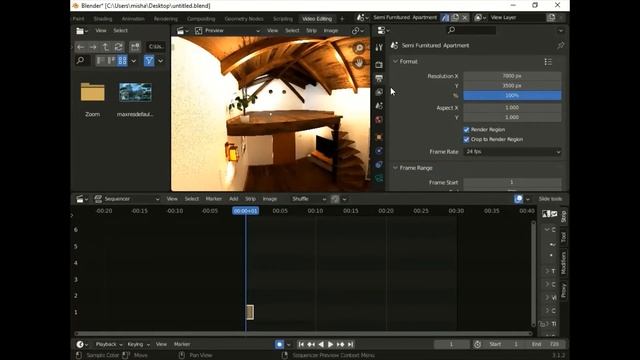
Task: Toggle sequencer snapping magnet icon
Action: pyautogui.click(x=335, y=199)
